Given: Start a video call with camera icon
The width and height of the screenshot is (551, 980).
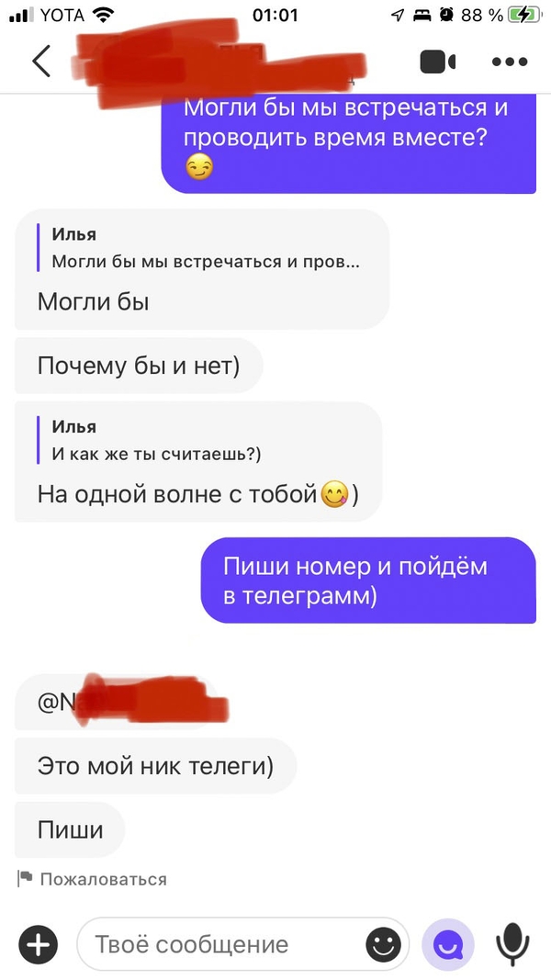Looking at the screenshot, I should [438, 62].
